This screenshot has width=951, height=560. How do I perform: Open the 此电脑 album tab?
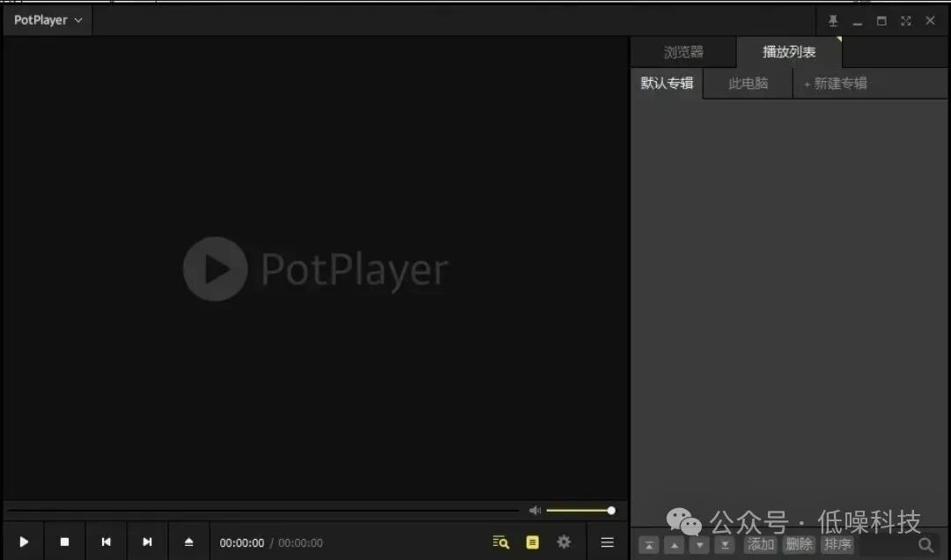[x=747, y=83]
